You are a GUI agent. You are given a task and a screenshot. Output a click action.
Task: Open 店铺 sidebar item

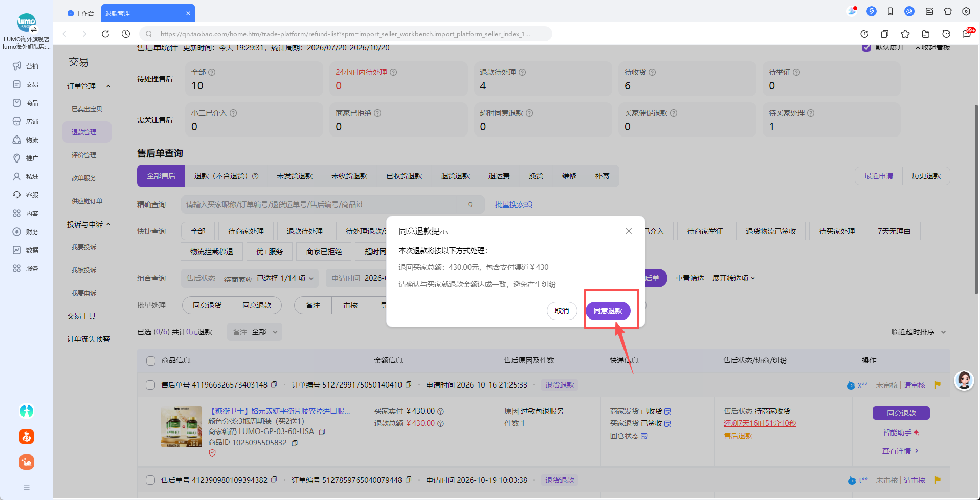(26, 121)
